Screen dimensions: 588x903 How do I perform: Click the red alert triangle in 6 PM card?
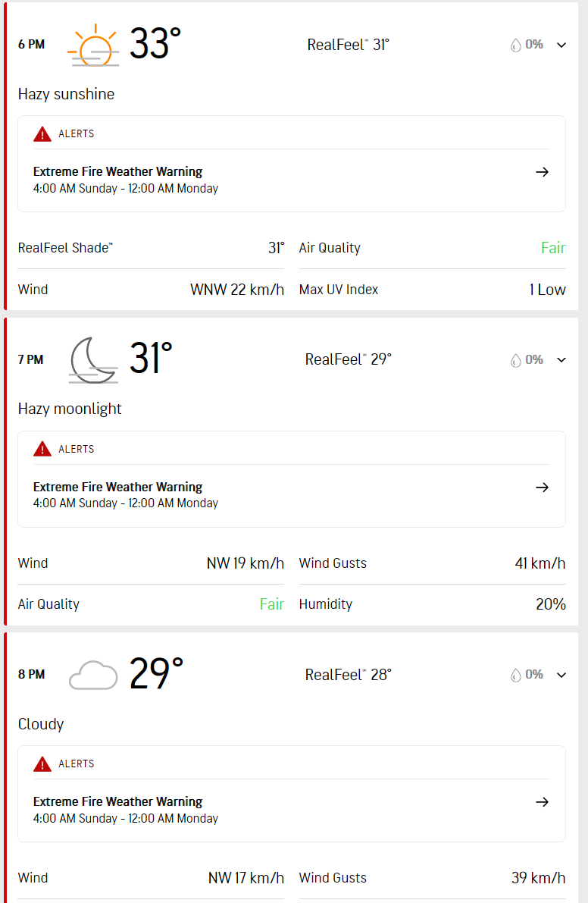42,134
